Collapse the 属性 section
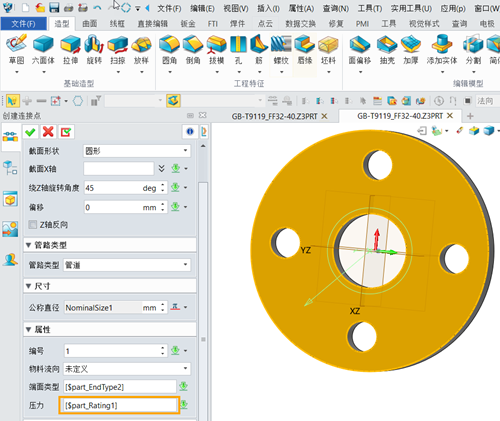The image size is (500, 421). pos(29,330)
